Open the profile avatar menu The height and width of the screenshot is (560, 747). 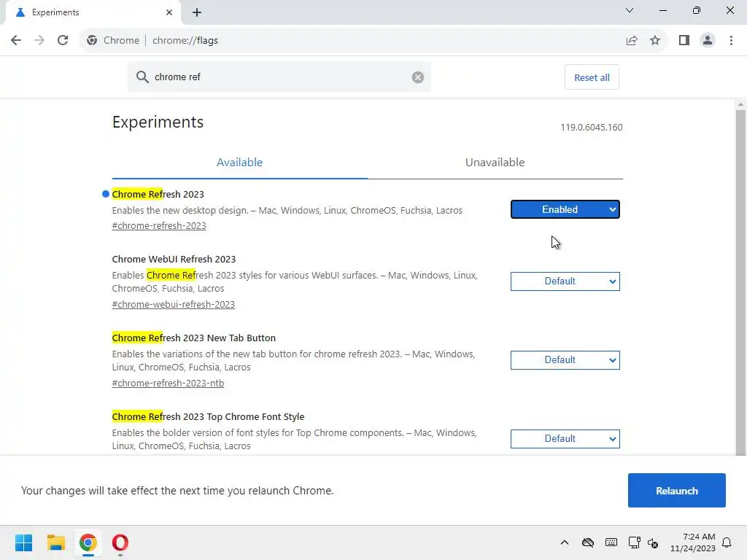(x=708, y=41)
